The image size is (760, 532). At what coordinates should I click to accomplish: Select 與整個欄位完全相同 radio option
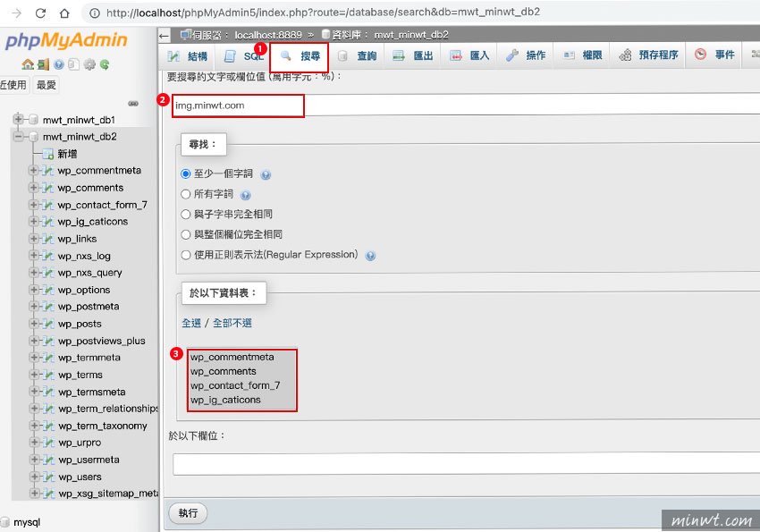[186, 234]
